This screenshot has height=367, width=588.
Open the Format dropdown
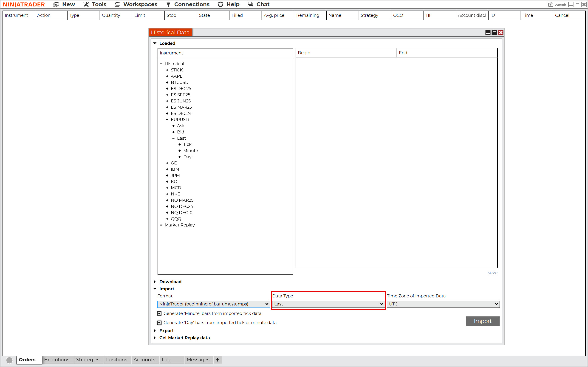(x=214, y=304)
